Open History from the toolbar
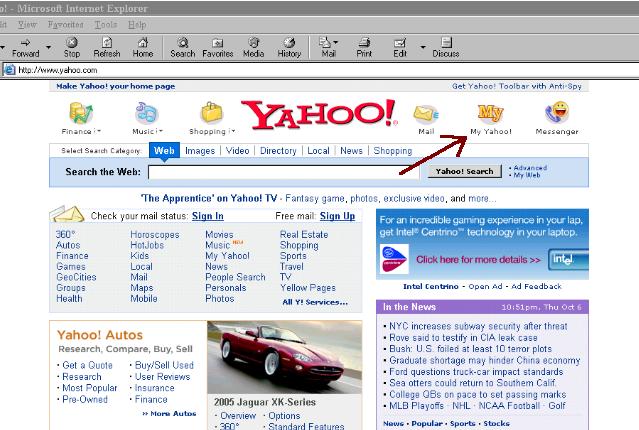Screen dimensions: 639x430 (289, 48)
